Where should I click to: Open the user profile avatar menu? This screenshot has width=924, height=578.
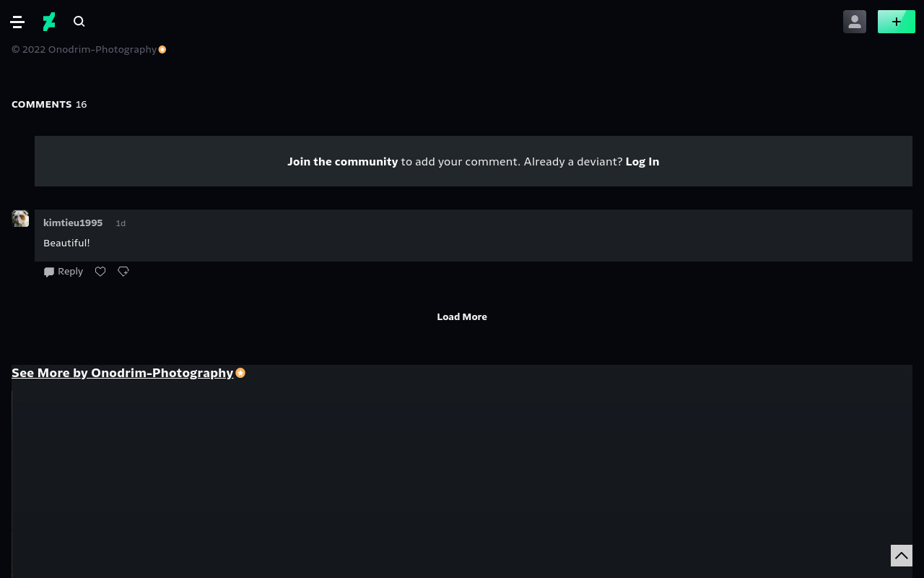pyautogui.click(x=855, y=22)
